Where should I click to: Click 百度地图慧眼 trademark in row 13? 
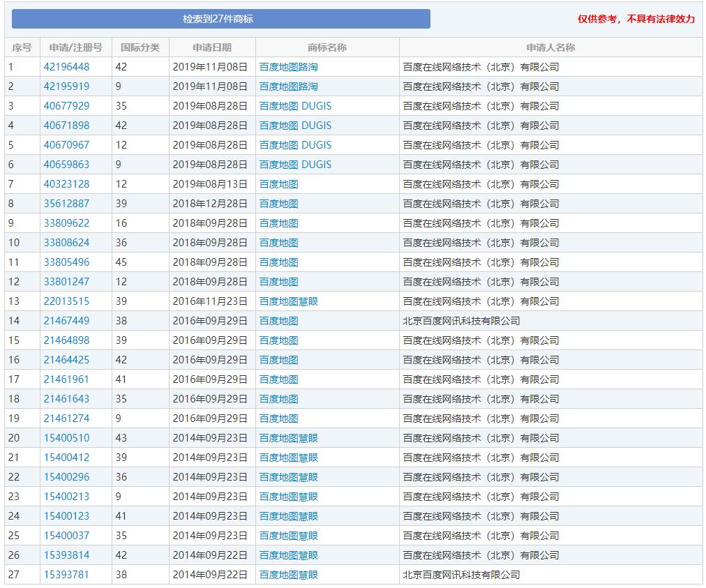pyautogui.click(x=289, y=301)
